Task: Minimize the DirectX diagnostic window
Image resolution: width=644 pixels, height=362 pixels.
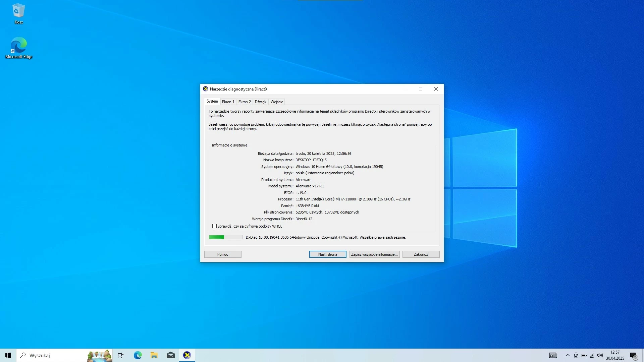Action: [x=406, y=89]
